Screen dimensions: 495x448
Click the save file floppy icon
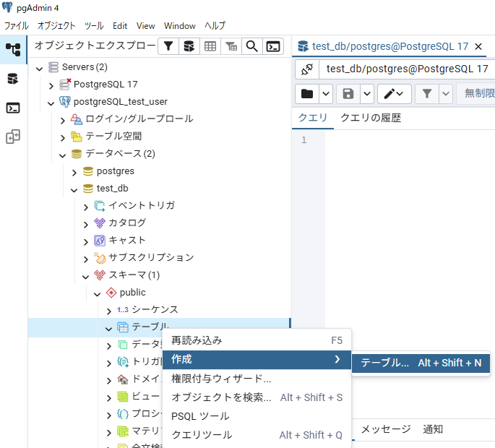coord(348,94)
